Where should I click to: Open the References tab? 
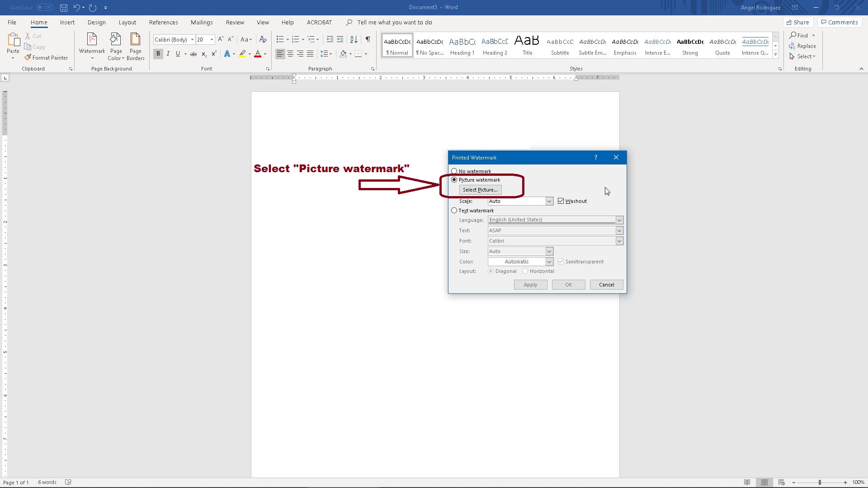tap(163, 22)
